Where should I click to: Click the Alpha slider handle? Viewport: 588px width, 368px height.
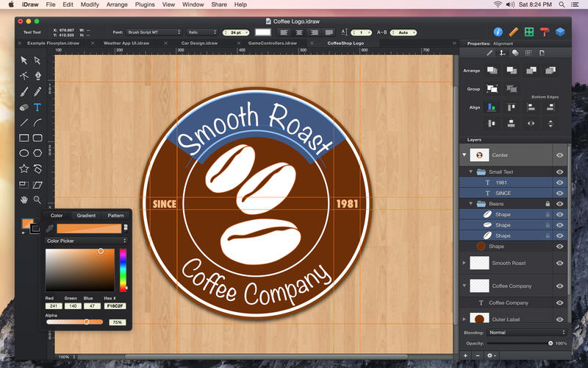click(x=87, y=322)
